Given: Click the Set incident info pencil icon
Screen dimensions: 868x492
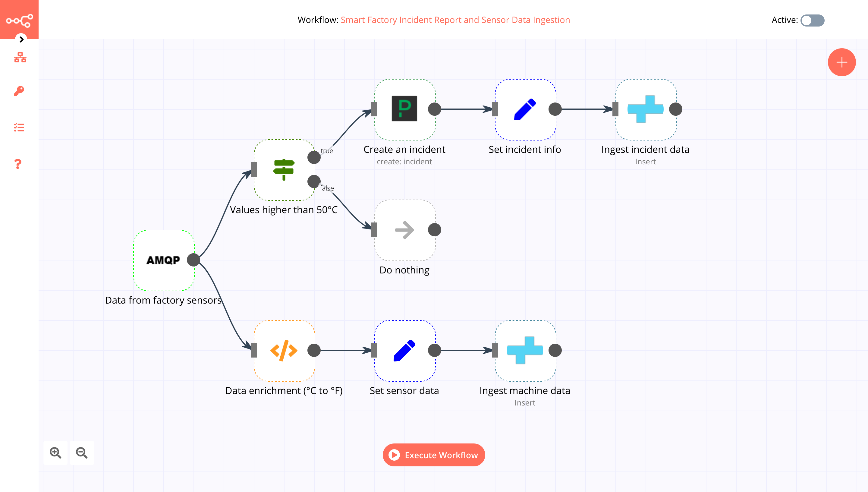Looking at the screenshot, I should click(x=525, y=109).
